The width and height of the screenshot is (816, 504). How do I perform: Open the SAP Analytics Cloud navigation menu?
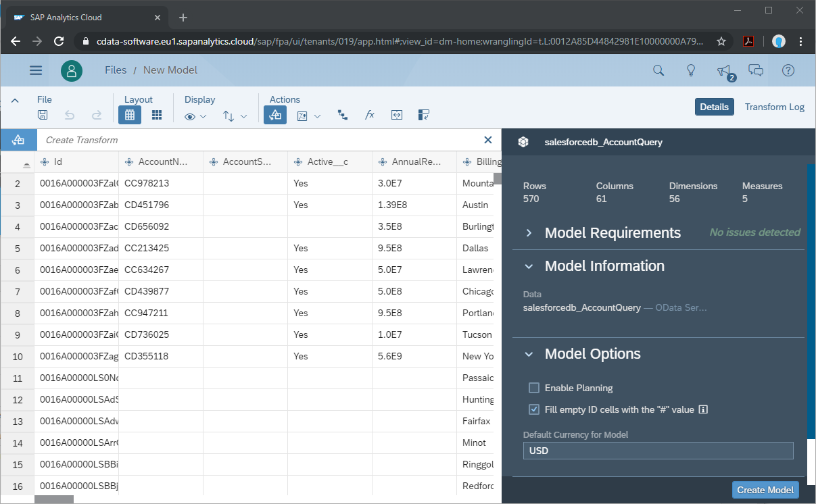coord(35,70)
